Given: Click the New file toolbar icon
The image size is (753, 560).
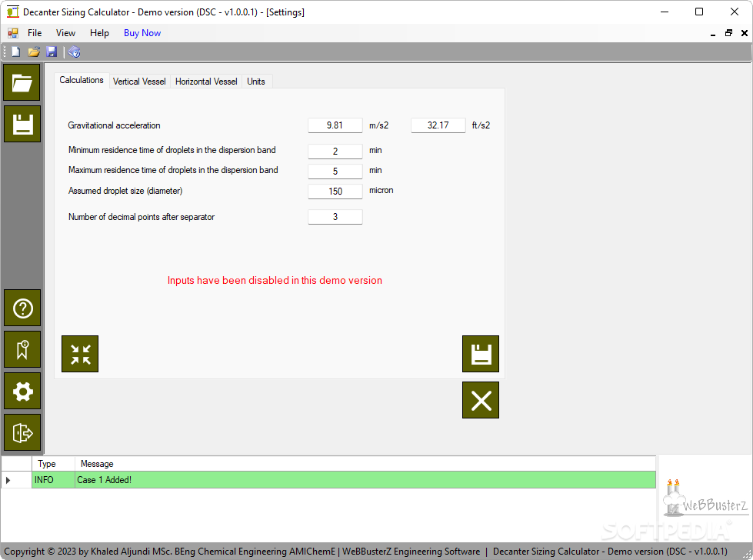Looking at the screenshot, I should [16, 52].
